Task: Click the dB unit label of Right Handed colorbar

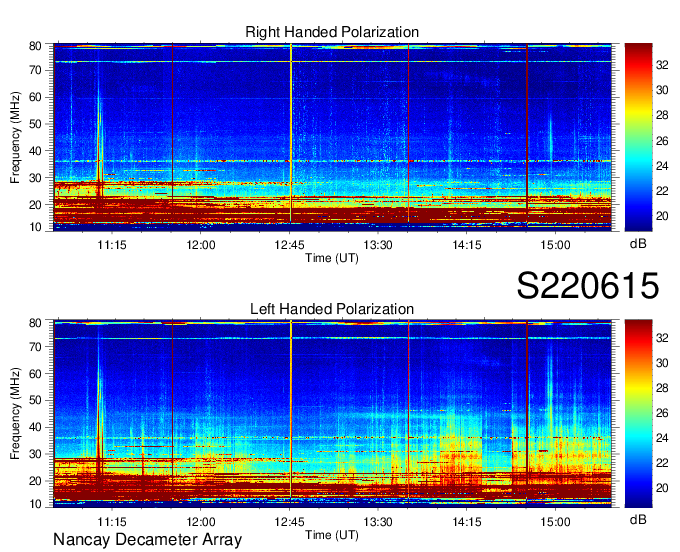Action: point(638,244)
